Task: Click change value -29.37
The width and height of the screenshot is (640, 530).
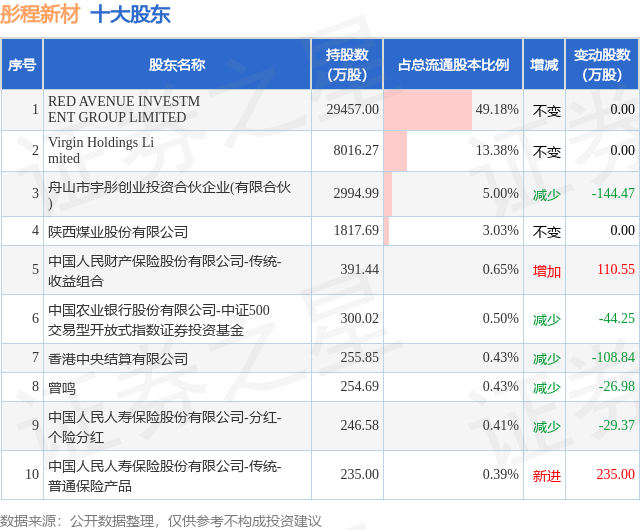Action: click(617, 425)
